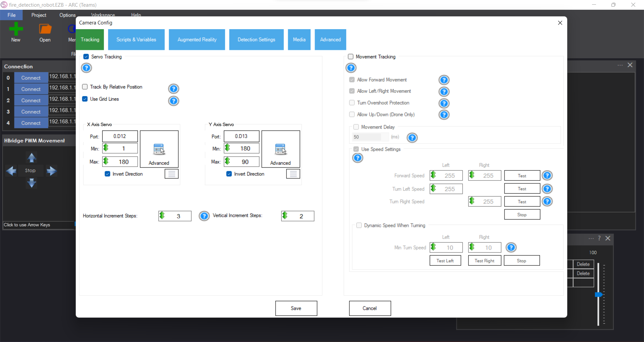Click the Test Left button
The width and height of the screenshot is (644, 342).
point(445,261)
